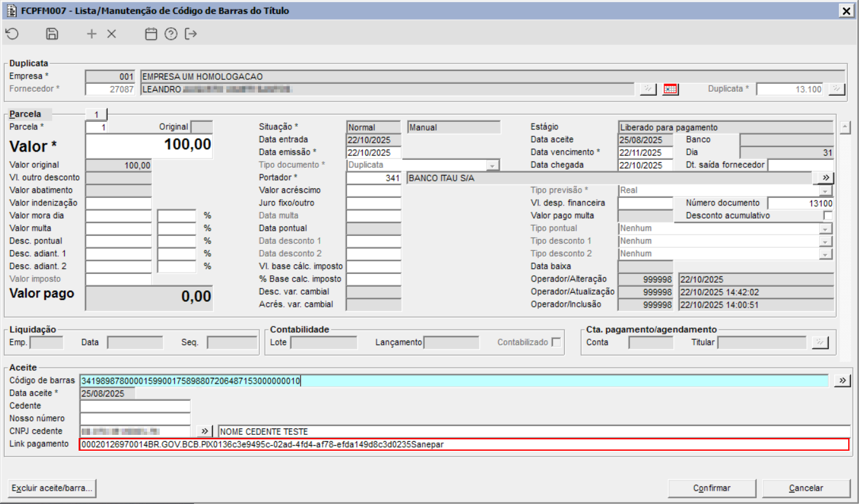This screenshot has width=859, height=504.
Task: Click the Dt. saída fornecedor field
Action: click(801, 165)
